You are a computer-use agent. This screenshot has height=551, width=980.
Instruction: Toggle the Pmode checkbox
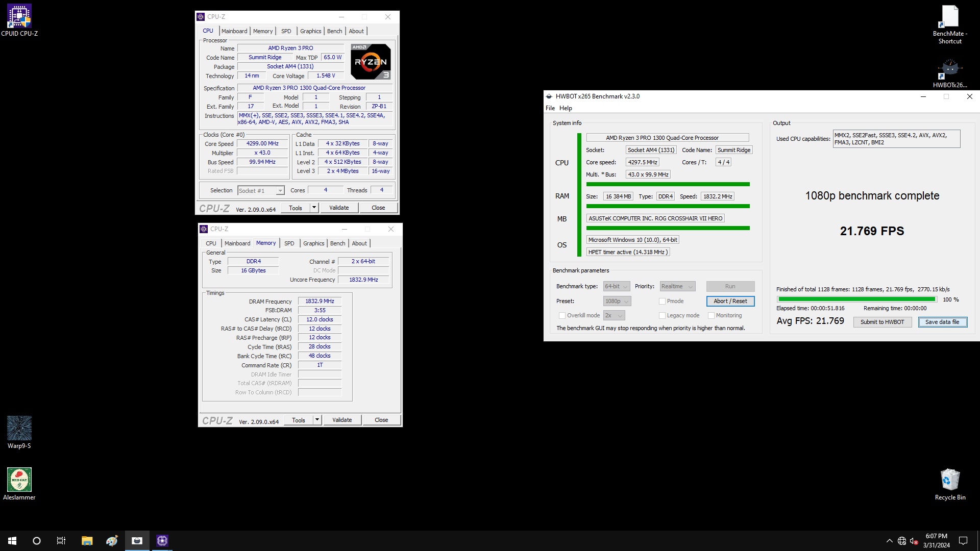(662, 302)
